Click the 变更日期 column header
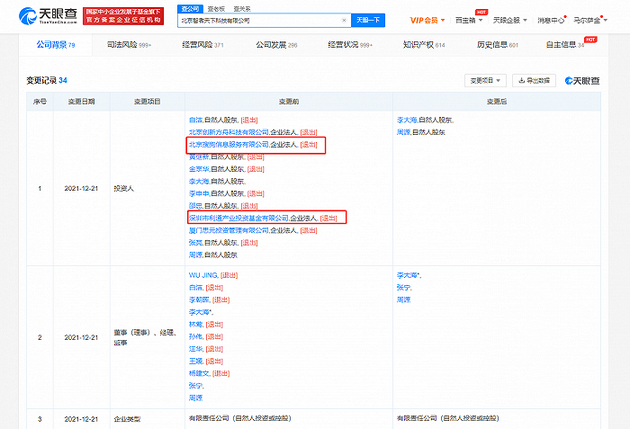 (82, 101)
